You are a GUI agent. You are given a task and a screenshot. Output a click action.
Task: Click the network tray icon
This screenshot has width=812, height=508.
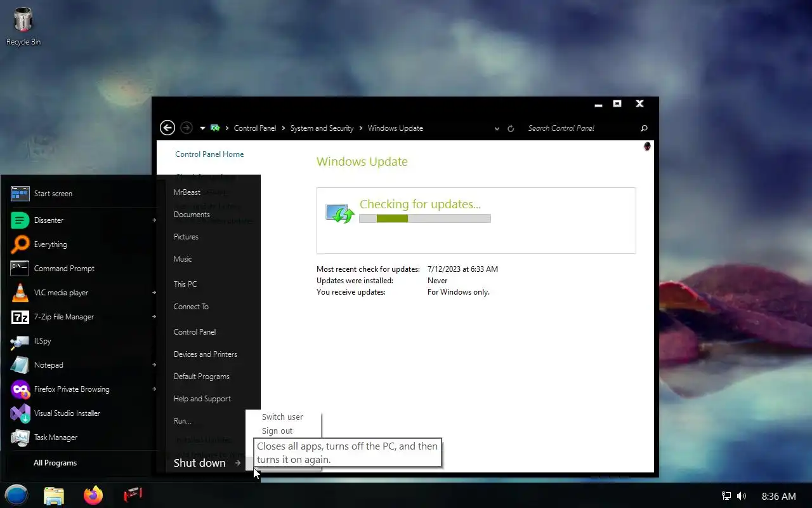click(726, 496)
